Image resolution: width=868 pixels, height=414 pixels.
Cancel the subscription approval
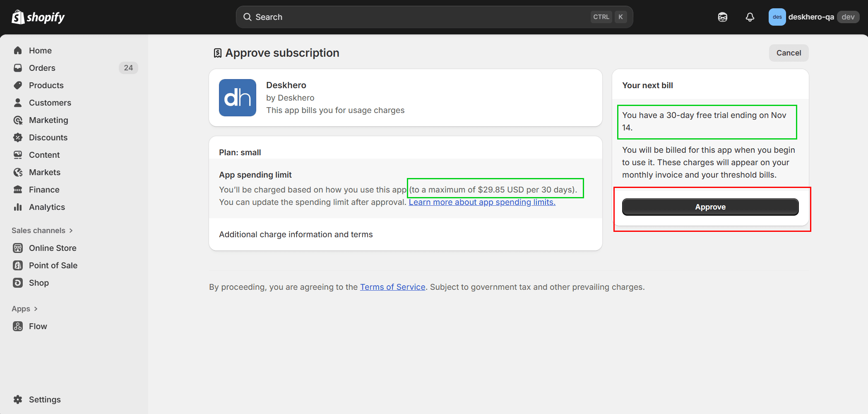[x=788, y=53]
